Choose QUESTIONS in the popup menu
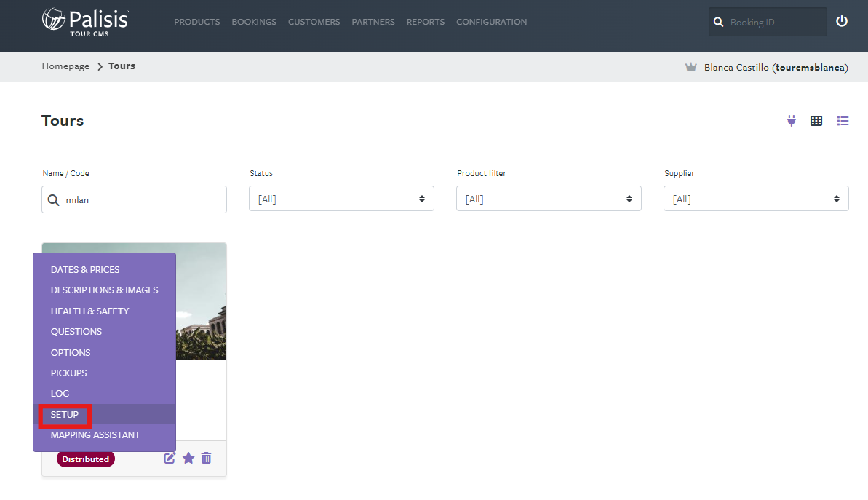Viewport: 868px width, 500px height. point(76,332)
